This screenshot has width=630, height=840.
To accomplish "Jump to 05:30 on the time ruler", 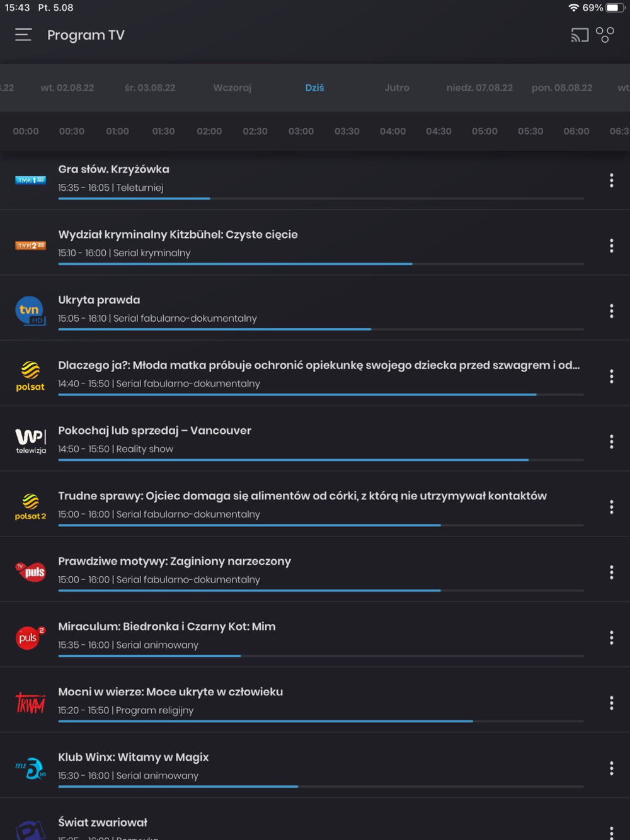I will click(x=530, y=131).
